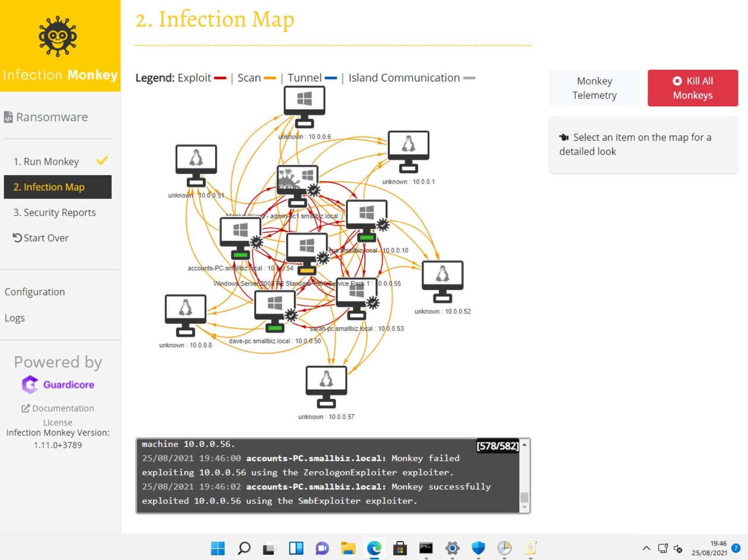Click the blue Tunnel legend swatch
Image resolution: width=748 pixels, height=560 pixels.
tap(331, 78)
